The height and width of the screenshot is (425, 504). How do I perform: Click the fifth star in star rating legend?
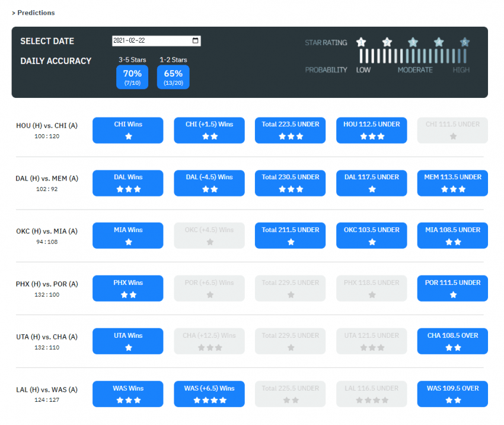click(465, 42)
